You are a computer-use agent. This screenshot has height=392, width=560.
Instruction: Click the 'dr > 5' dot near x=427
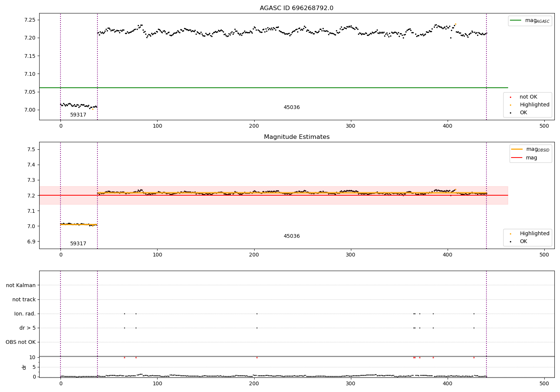[474, 328]
